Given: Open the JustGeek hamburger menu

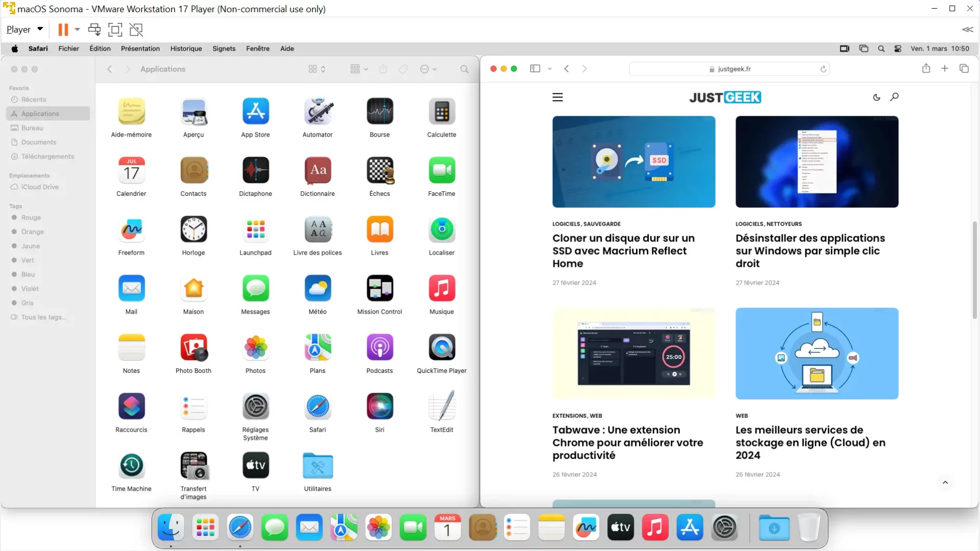Looking at the screenshot, I should 557,97.
